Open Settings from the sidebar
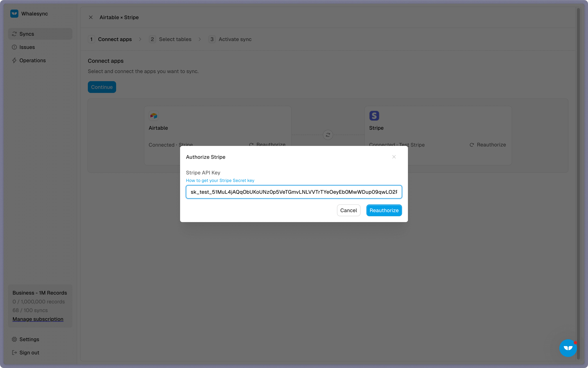This screenshot has width=588, height=368. (40, 339)
